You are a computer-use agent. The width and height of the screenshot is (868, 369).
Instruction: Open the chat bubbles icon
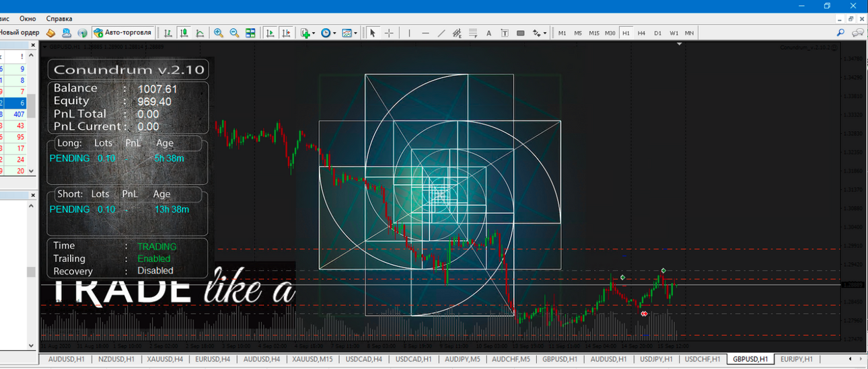859,32
